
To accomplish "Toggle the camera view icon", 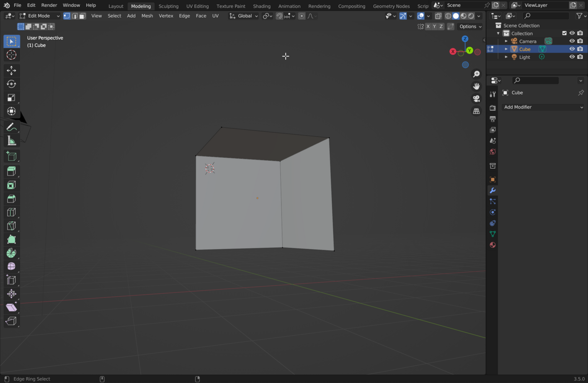I will tap(476, 99).
